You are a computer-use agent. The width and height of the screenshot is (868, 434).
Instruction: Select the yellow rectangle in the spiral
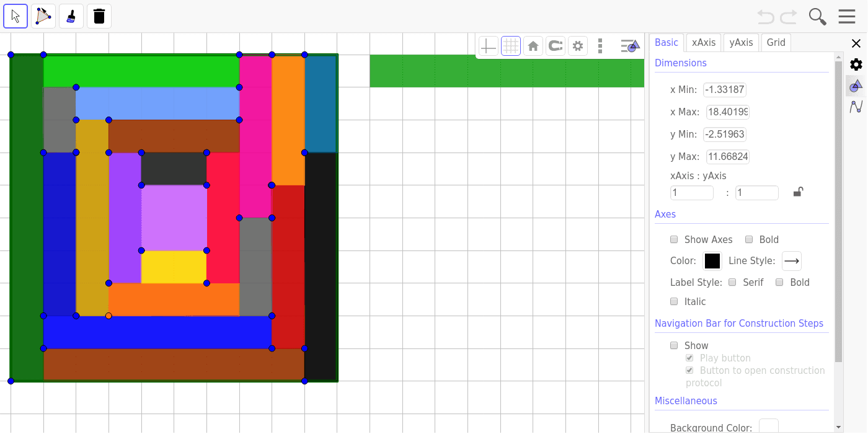(x=174, y=267)
